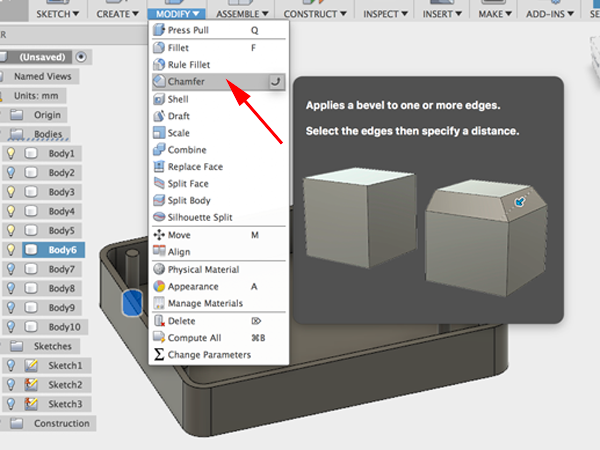Screen dimensions: 600x450
Task: Choose the Split Face icon
Action: tap(159, 183)
